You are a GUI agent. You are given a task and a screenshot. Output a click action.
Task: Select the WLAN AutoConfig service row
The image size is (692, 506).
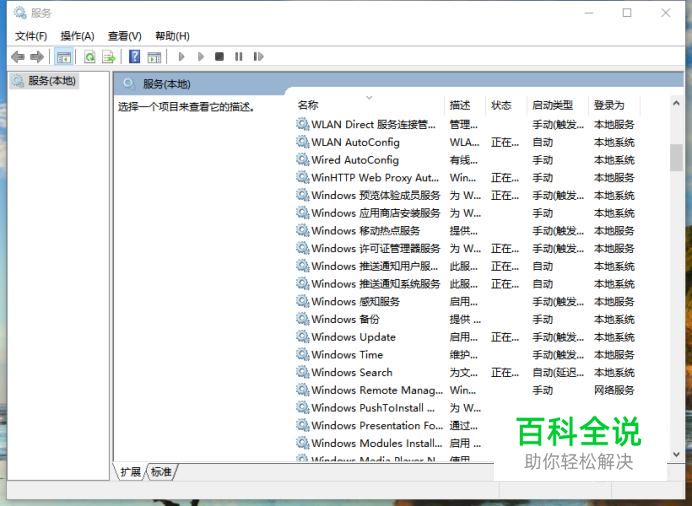tap(466, 142)
